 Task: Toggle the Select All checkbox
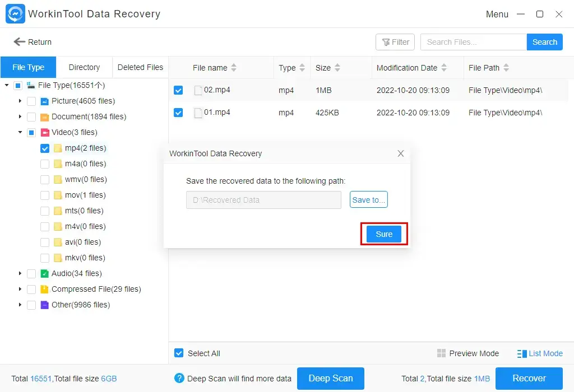179,353
